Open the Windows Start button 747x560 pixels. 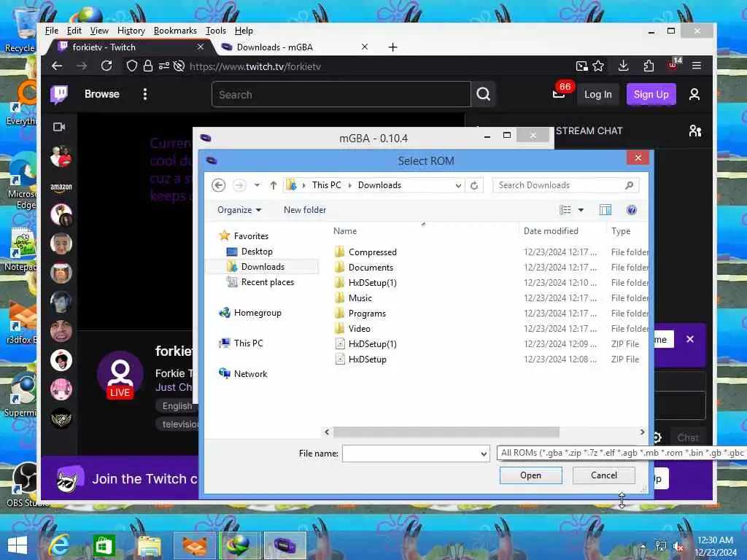[x=18, y=545]
